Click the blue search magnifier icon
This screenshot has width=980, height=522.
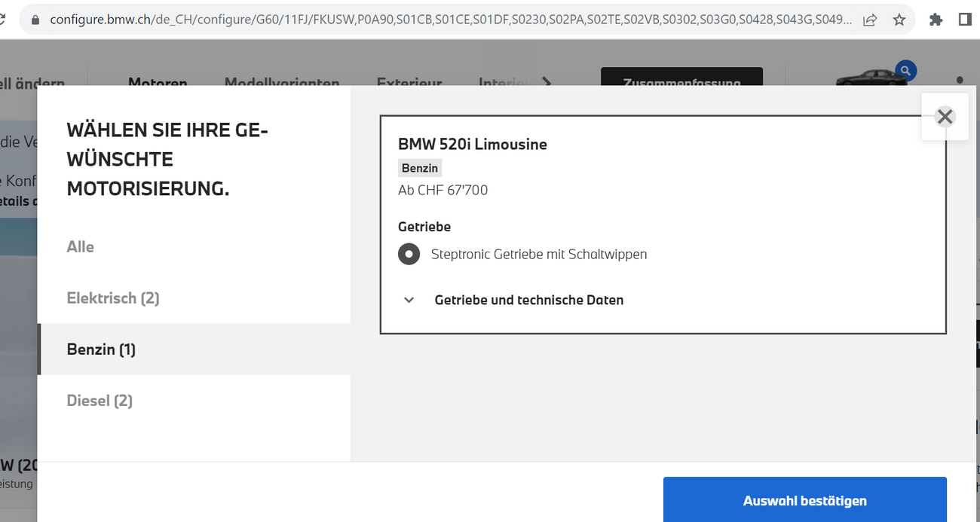(906, 72)
